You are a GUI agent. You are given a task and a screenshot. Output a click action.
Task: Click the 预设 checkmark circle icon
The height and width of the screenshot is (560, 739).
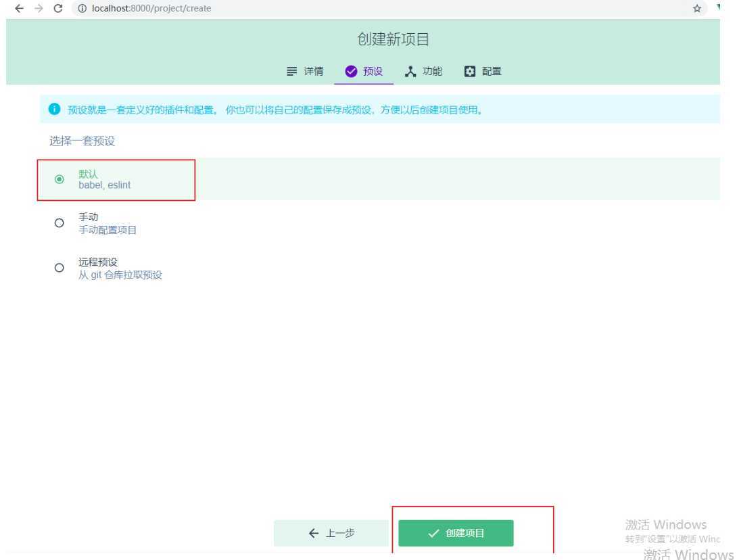351,71
